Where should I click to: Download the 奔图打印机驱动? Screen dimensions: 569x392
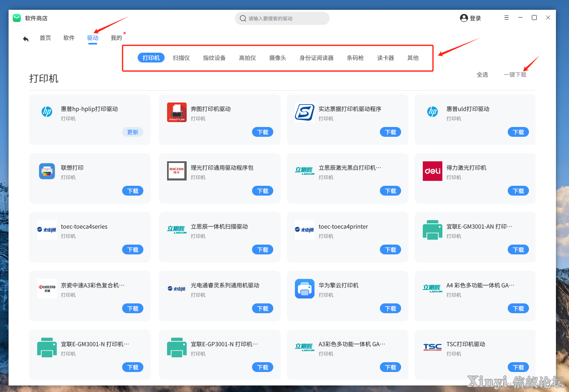pos(263,132)
